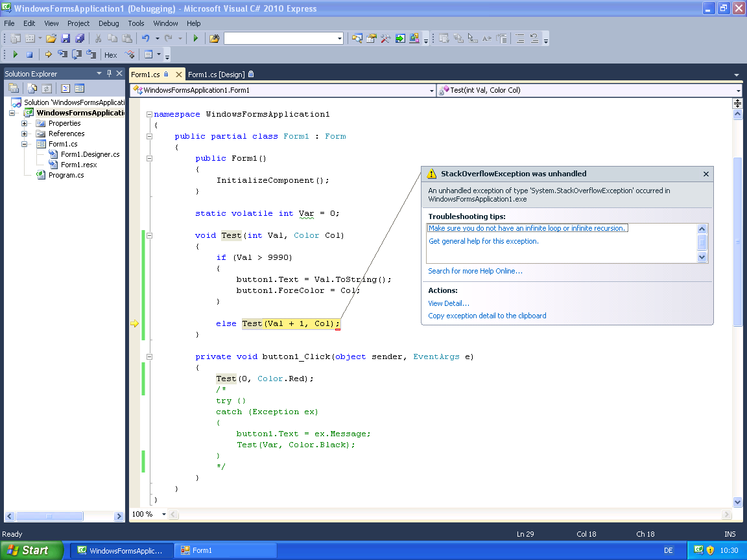Click the Start Page green arrow icon
747x560 pixels.
400,39
